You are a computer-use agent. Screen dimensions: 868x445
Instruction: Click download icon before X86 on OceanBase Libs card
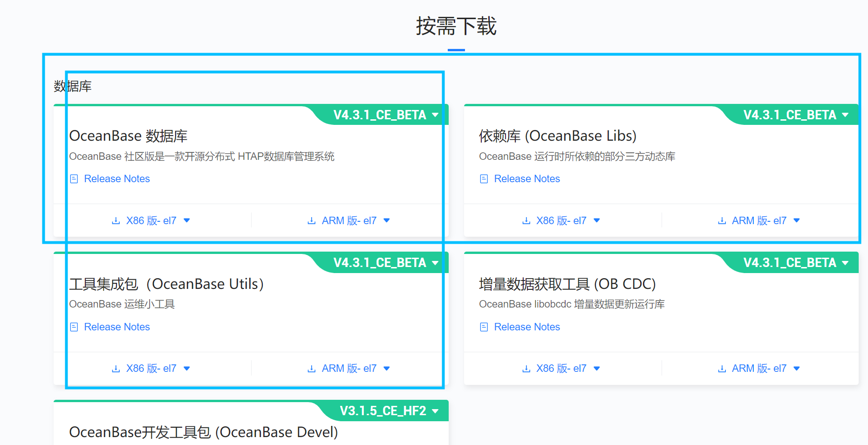tap(526, 221)
